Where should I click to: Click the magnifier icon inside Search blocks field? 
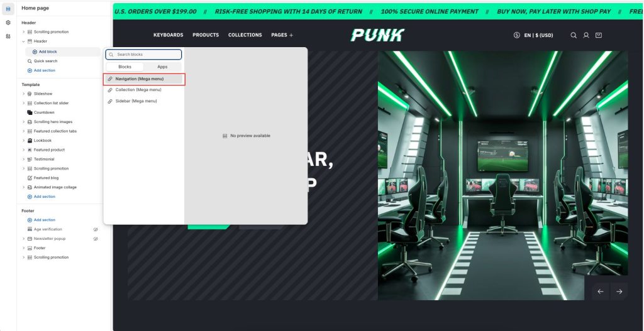click(111, 55)
